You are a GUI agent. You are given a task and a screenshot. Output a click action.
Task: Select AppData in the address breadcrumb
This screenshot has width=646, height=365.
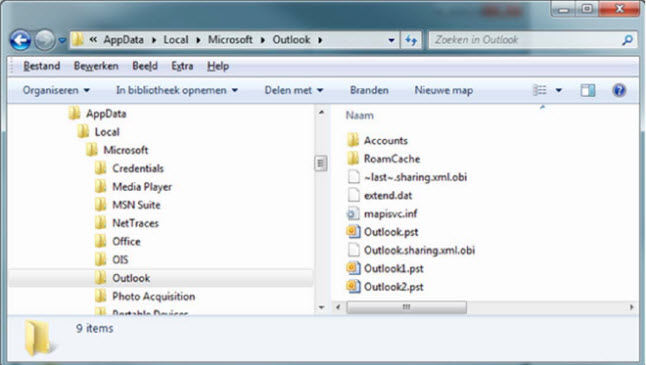[123, 40]
